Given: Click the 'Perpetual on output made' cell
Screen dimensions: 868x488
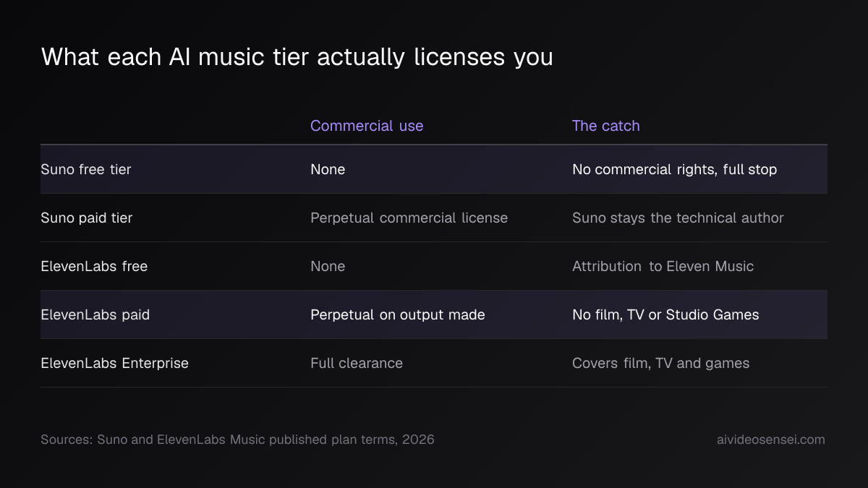Looking at the screenshot, I should pos(398,314).
